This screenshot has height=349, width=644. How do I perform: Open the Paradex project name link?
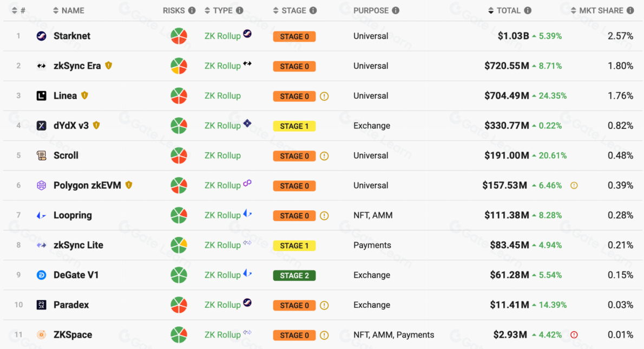tap(71, 305)
